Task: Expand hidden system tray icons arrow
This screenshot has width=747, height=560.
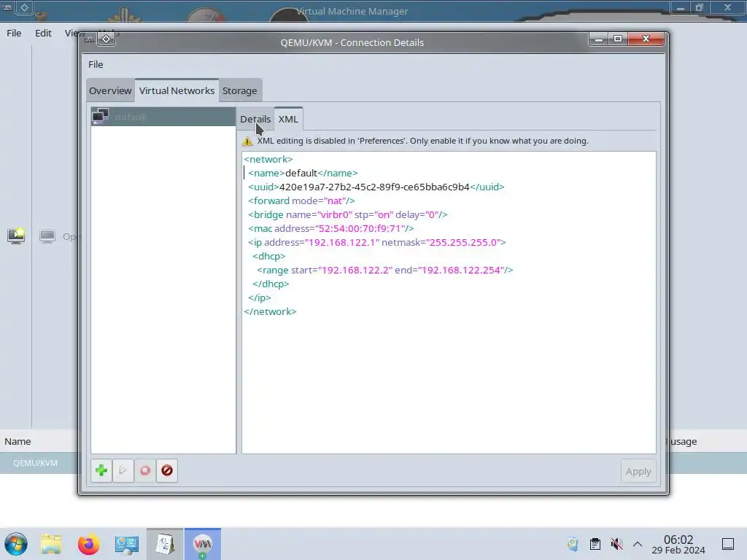Action: (638, 544)
